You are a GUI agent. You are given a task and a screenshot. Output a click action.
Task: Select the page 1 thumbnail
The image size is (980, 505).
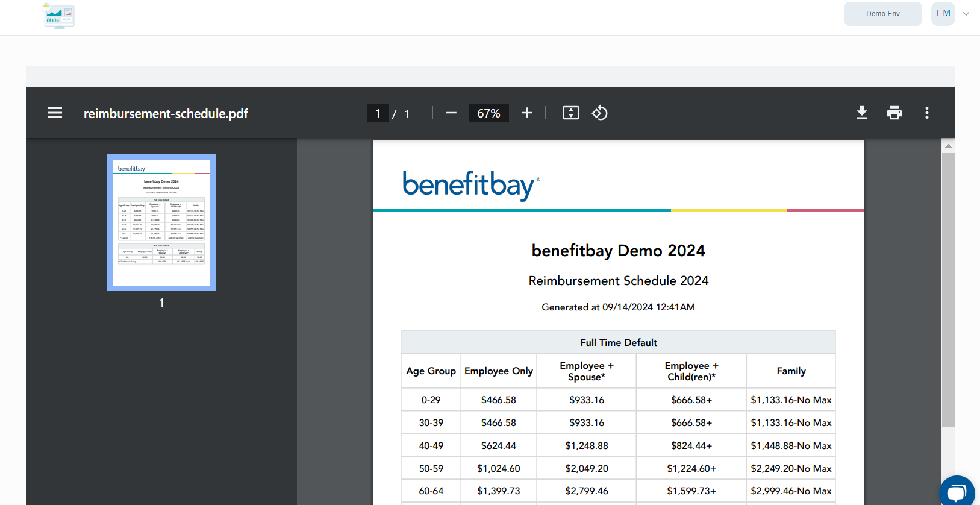(x=161, y=222)
